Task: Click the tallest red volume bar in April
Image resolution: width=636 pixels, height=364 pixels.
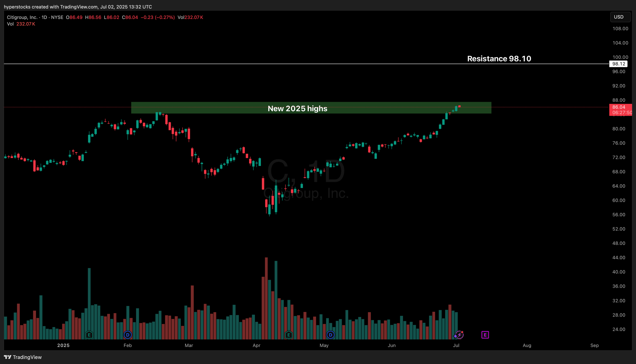Action: [x=266, y=298]
